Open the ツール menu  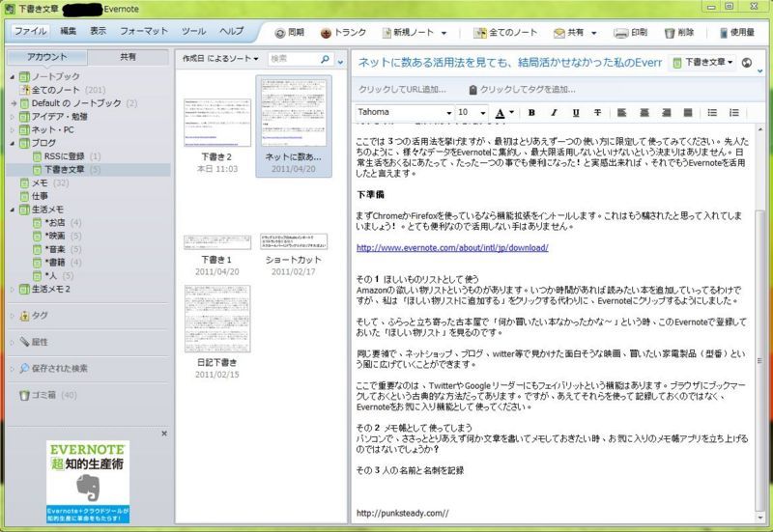click(193, 31)
